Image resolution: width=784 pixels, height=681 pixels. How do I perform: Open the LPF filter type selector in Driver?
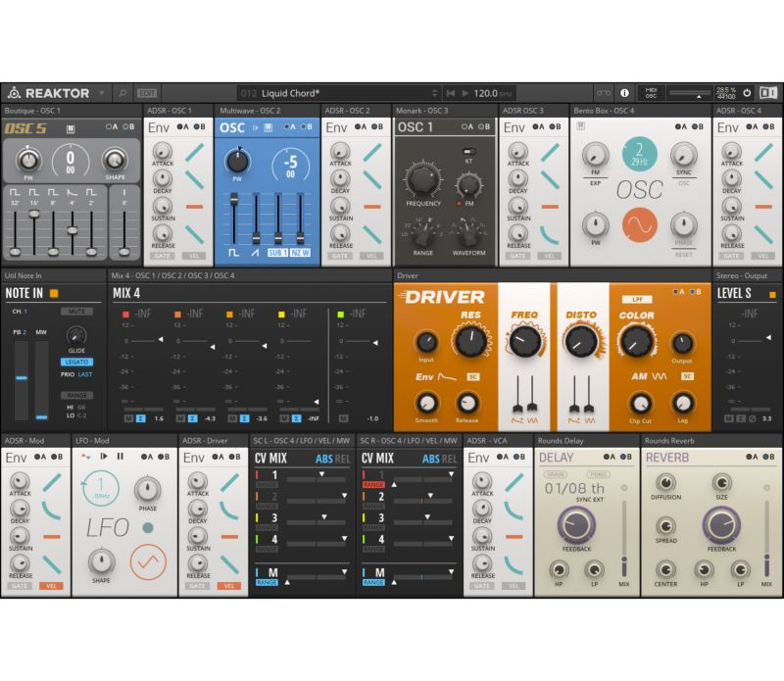pyautogui.click(x=635, y=295)
